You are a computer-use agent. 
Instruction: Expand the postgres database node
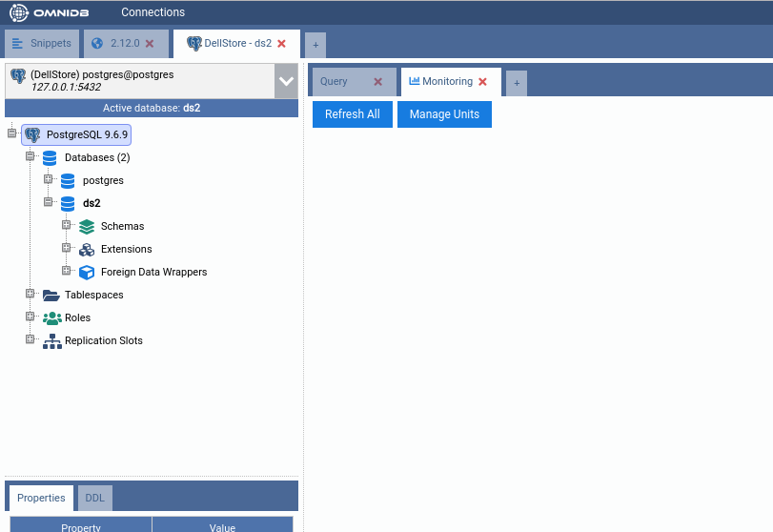pos(48,179)
